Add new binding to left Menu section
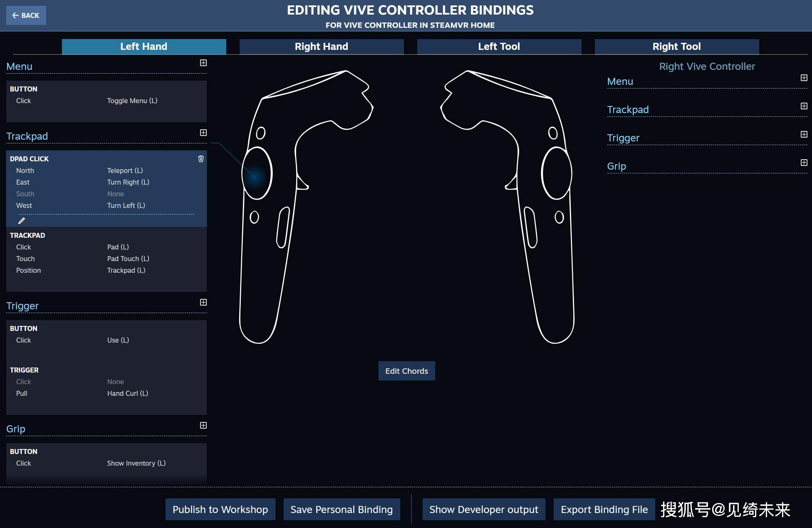 pyautogui.click(x=203, y=63)
